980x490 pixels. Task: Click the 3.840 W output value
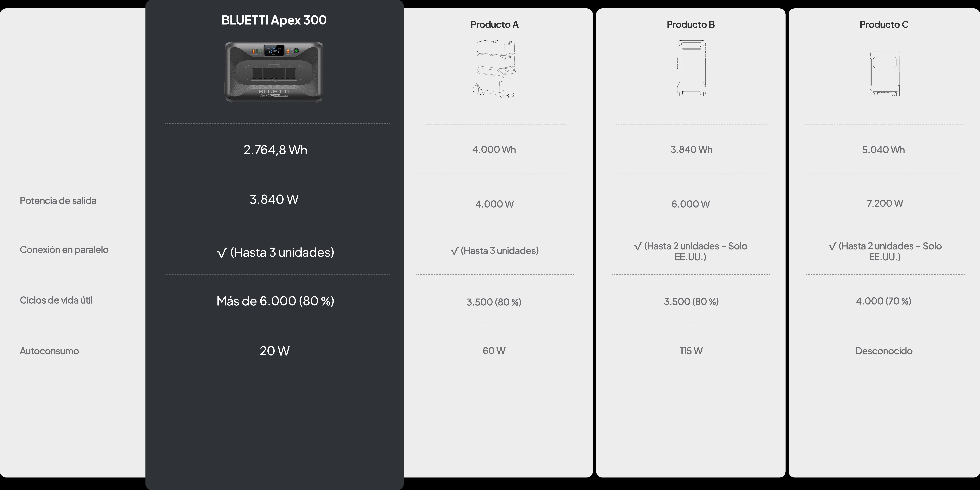pyautogui.click(x=274, y=199)
